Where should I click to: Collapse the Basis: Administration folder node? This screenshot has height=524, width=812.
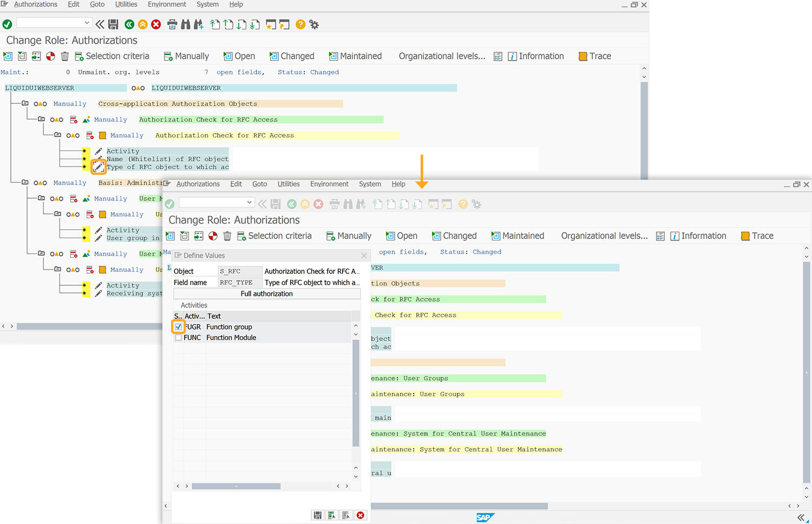tap(25, 182)
